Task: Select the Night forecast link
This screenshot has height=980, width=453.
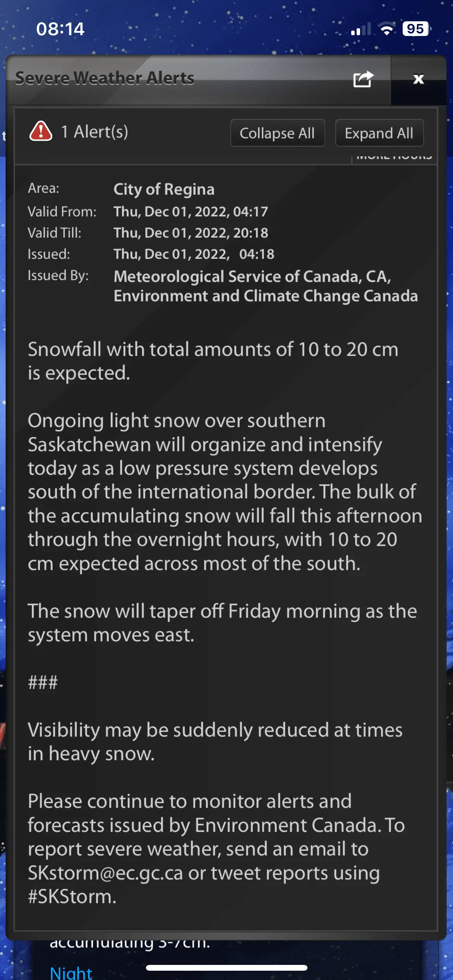Action: [71, 972]
